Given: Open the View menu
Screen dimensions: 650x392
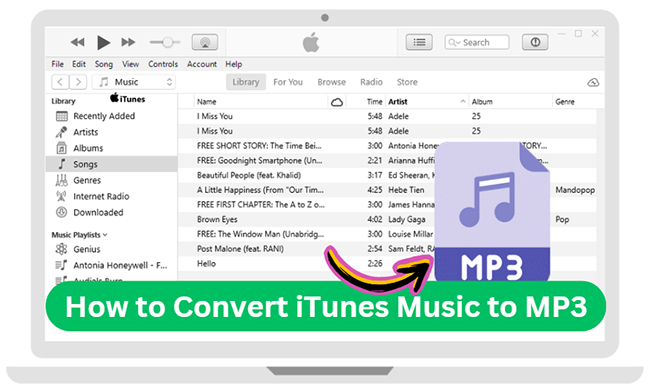Looking at the screenshot, I should [131, 64].
